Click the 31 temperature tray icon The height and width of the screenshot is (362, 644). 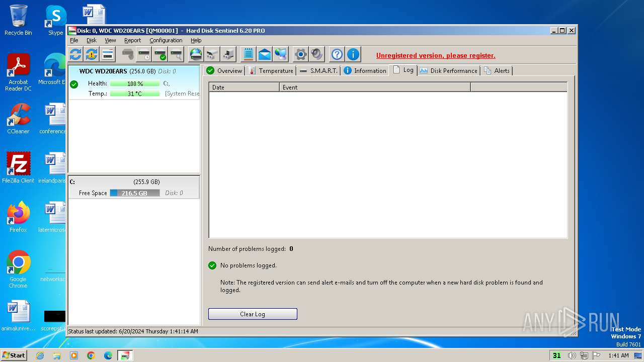point(556,355)
